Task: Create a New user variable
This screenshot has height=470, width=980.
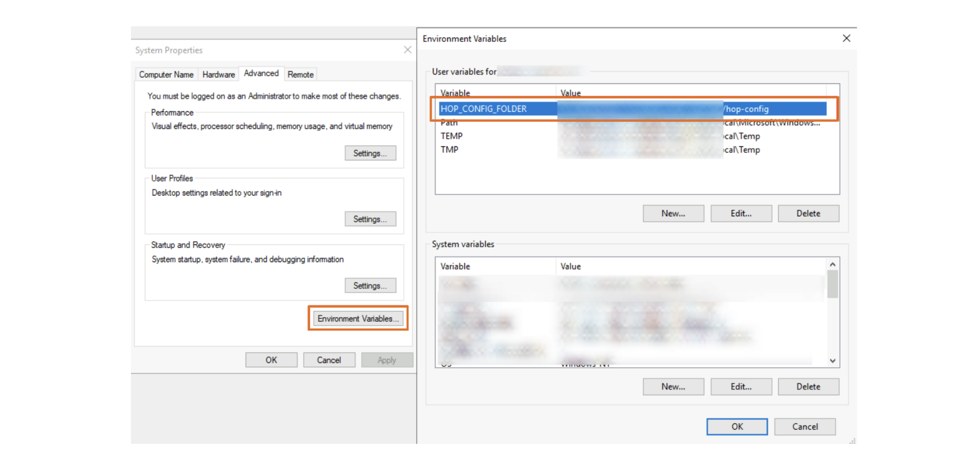Action: click(x=673, y=214)
